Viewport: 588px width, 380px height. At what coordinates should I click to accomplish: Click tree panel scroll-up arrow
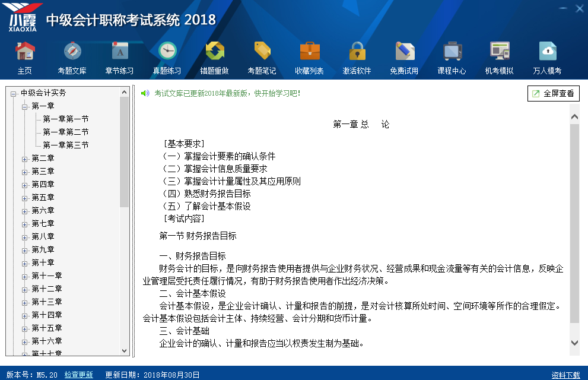pyautogui.click(x=125, y=92)
